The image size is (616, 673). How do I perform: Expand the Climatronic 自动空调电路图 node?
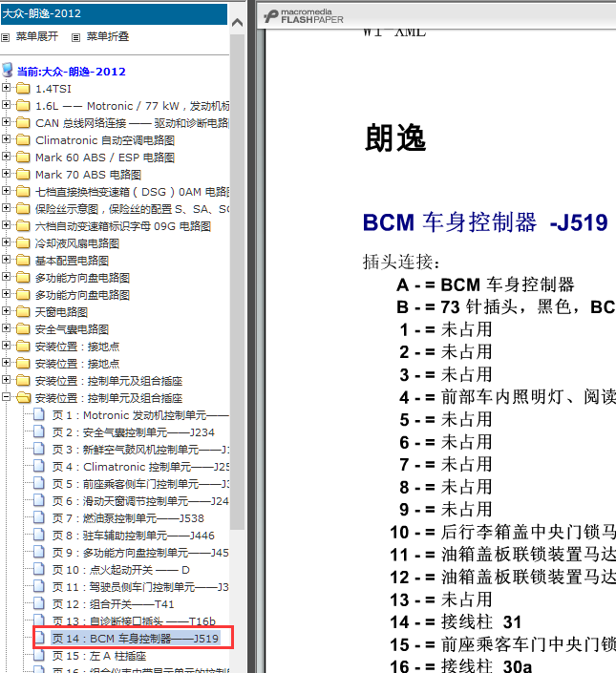point(6,139)
